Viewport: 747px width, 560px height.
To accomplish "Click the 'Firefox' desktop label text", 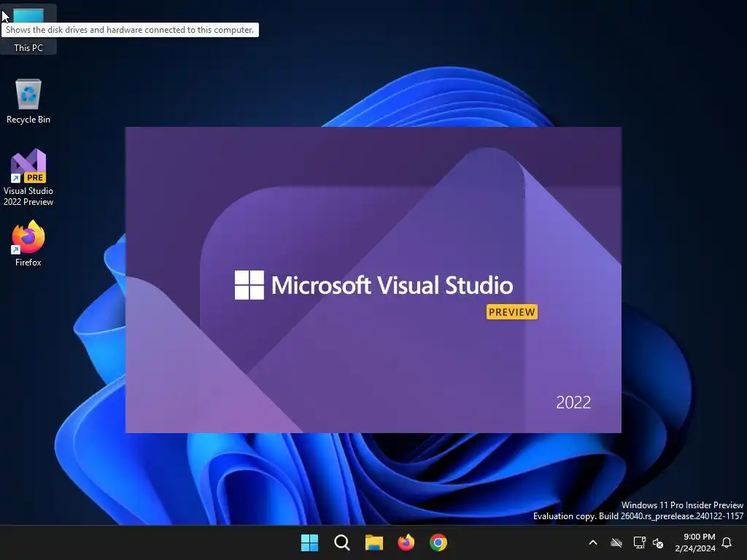I will (28, 262).
